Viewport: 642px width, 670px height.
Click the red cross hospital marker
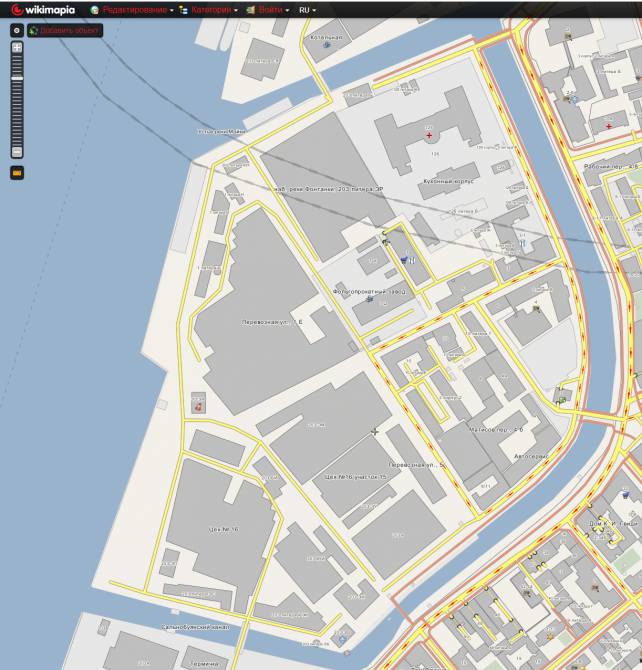(428, 133)
